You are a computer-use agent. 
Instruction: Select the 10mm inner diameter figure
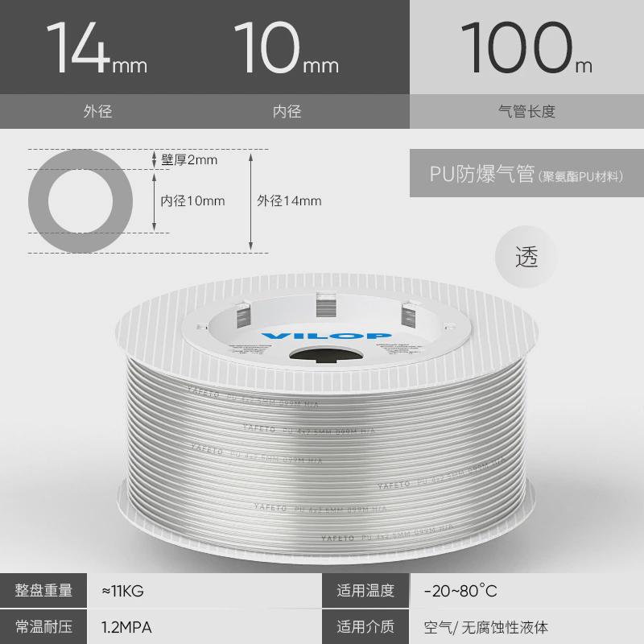[x=287, y=48]
